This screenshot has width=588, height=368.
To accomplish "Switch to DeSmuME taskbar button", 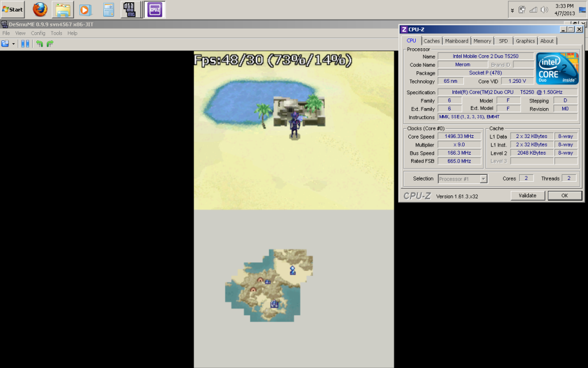I will pyautogui.click(x=131, y=9).
